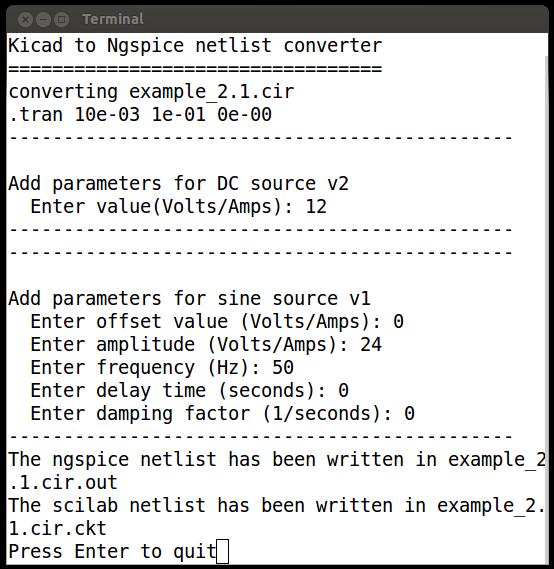
Task: Click the 'scilab netlist has been written' message
Action: [x=276, y=505]
